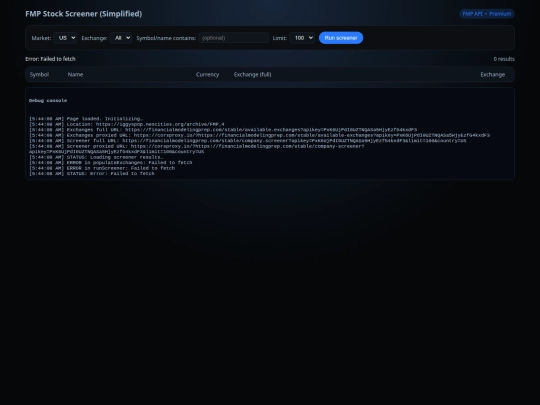Click the 'Symbol/name contains:' label

[166, 38]
